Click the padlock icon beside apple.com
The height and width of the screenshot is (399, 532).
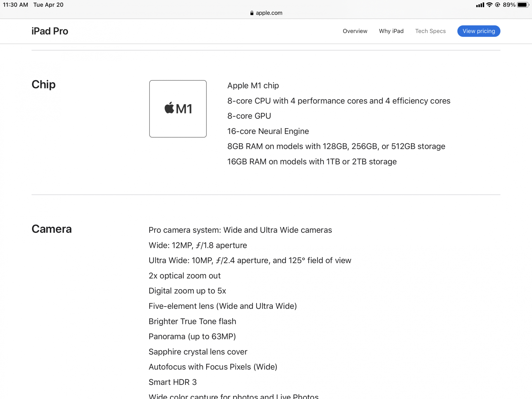252,13
